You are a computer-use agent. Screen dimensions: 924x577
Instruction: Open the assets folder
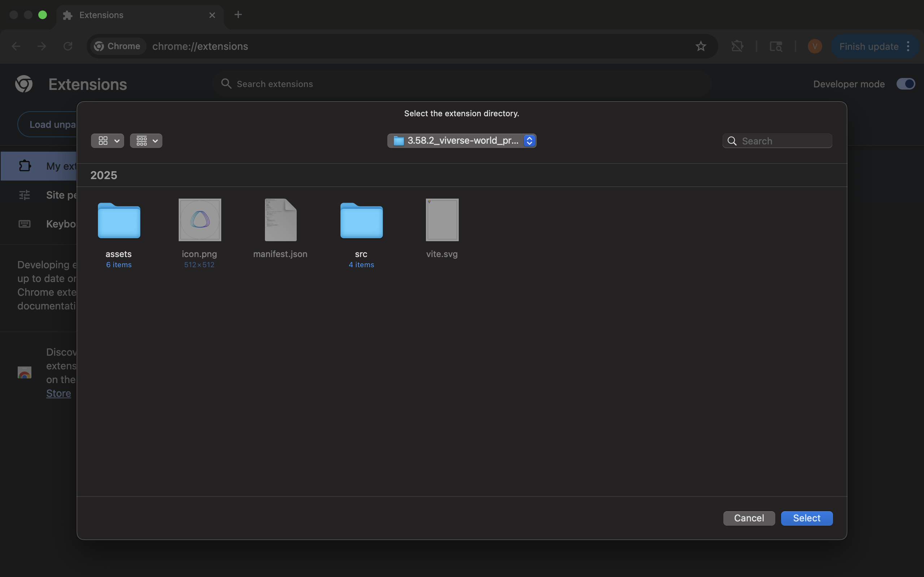(119, 221)
